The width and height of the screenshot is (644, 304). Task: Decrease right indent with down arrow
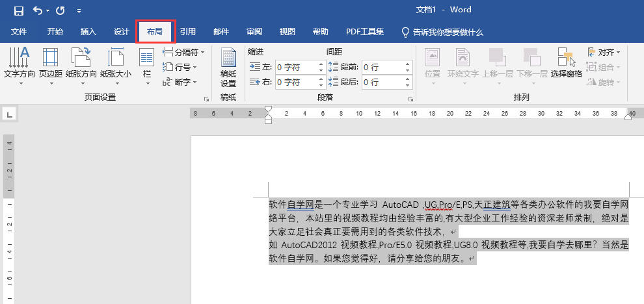tap(321, 86)
